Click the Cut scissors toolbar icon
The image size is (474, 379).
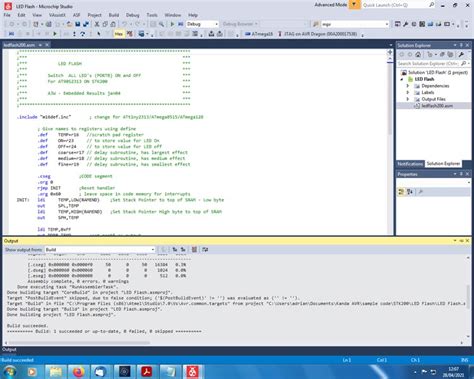click(97, 24)
